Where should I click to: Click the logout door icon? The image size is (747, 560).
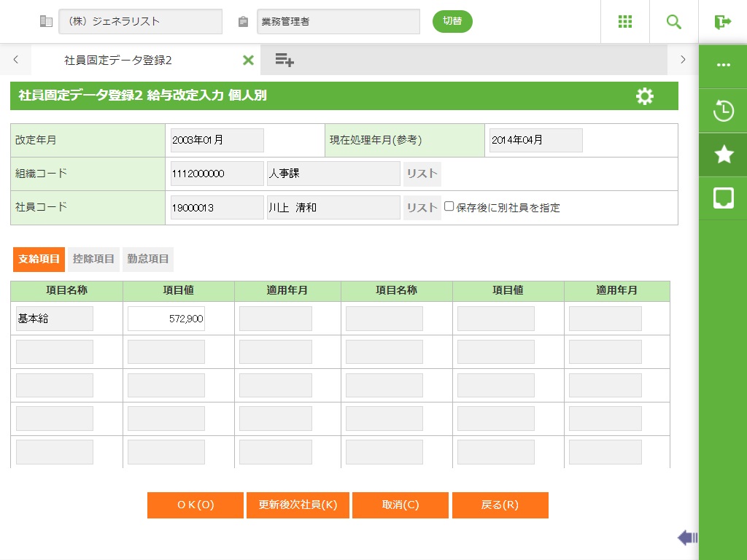[723, 22]
